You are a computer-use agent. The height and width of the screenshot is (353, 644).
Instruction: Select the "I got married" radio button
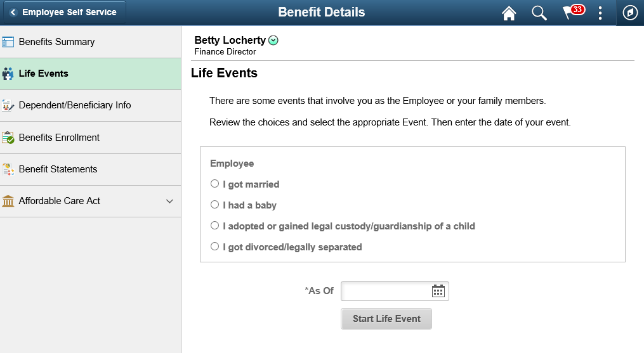pos(215,184)
